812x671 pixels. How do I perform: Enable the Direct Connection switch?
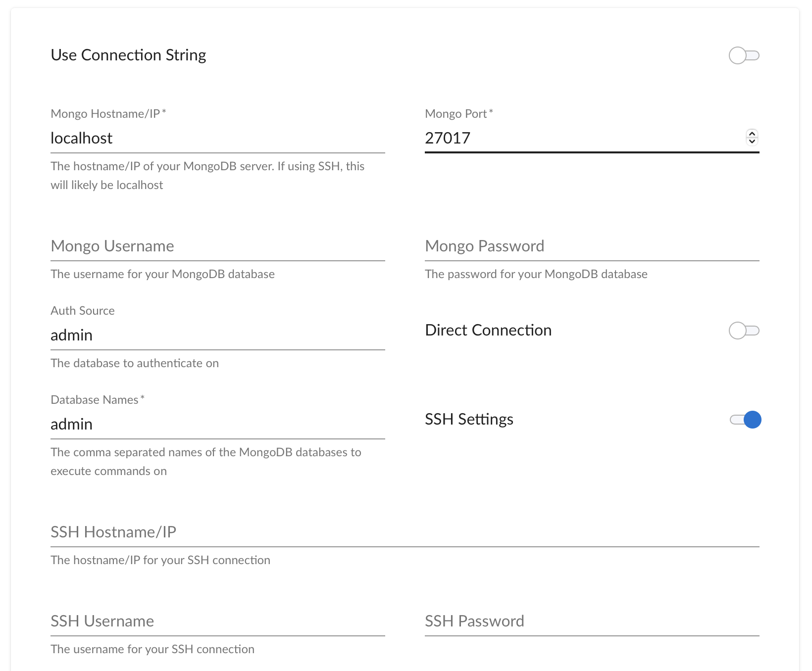click(x=744, y=331)
